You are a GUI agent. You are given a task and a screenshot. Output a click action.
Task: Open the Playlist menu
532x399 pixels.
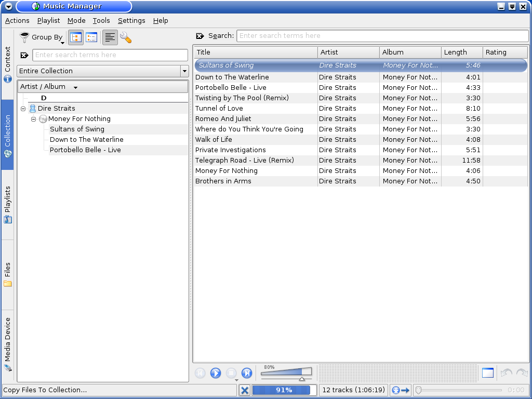point(48,21)
